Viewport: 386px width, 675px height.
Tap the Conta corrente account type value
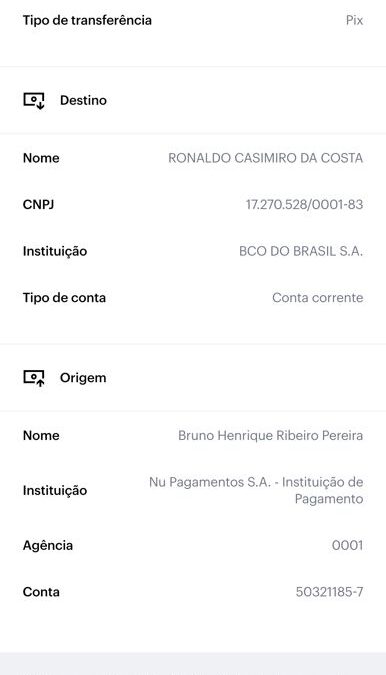click(318, 297)
